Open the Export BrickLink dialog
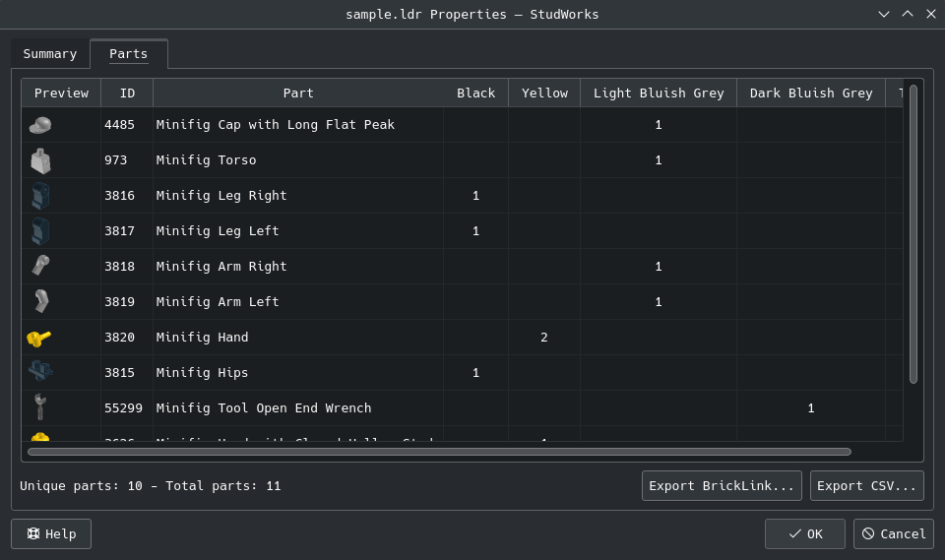Viewport: 945px width, 560px height. click(722, 486)
